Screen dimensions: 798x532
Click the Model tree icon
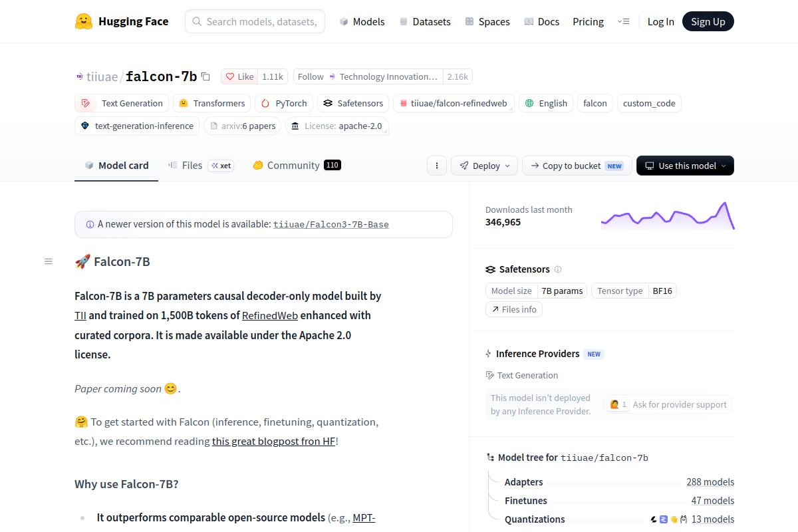491,458
